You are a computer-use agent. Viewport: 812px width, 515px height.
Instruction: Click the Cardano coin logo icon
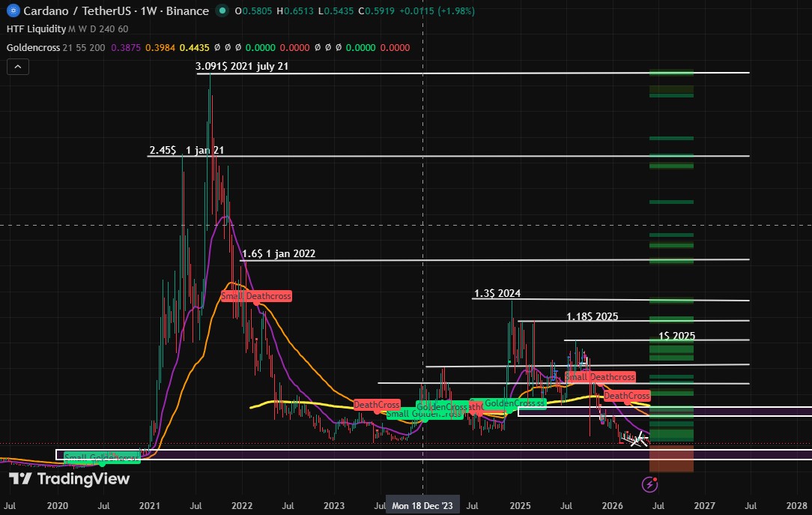click(13, 10)
